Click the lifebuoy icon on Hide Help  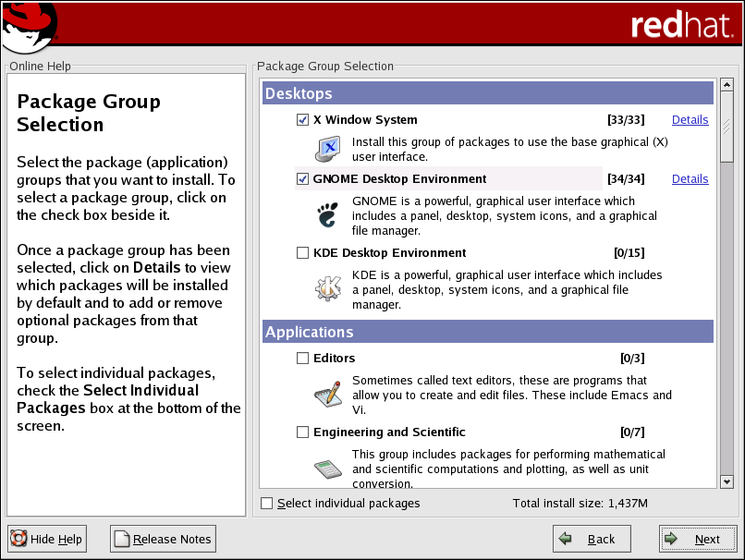point(18,539)
